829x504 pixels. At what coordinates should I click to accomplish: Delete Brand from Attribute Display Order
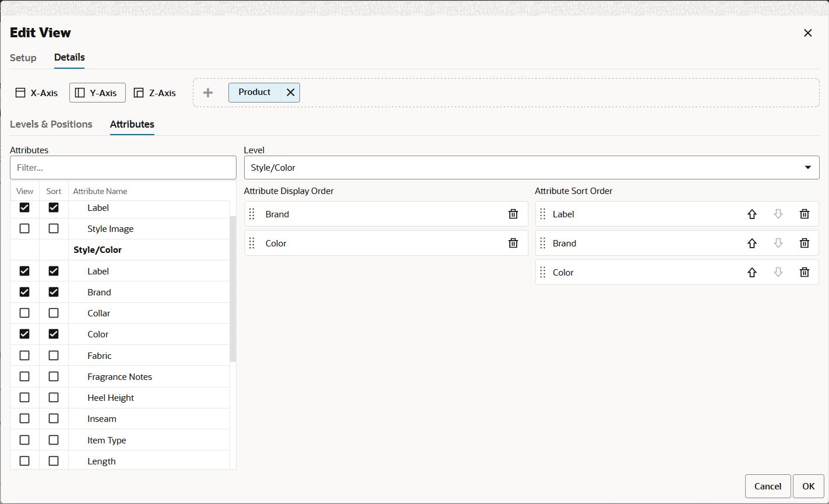click(x=513, y=214)
